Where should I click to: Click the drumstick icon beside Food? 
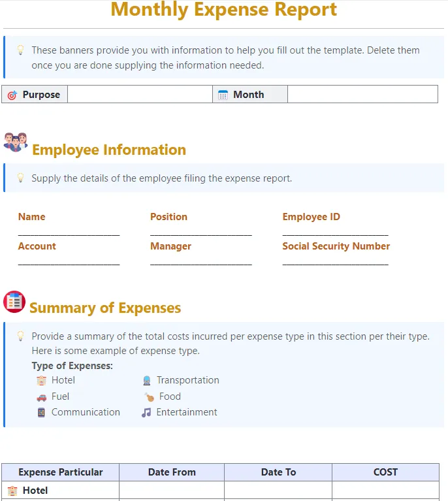[x=149, y=397]
